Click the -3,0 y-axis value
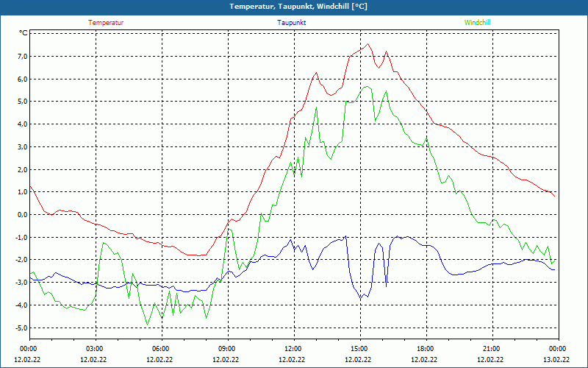 click(x=22, y=283)
